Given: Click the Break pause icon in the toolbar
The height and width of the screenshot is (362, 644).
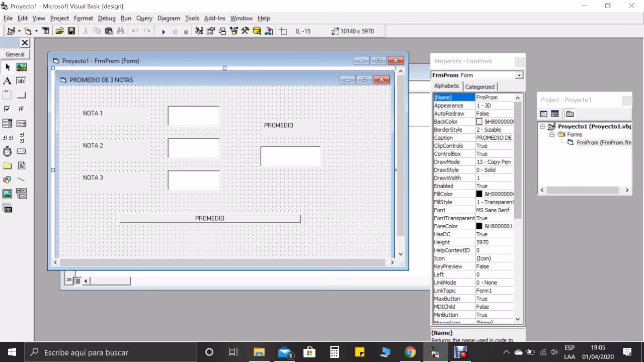Looking at the screenshot, I should [175, 32].
